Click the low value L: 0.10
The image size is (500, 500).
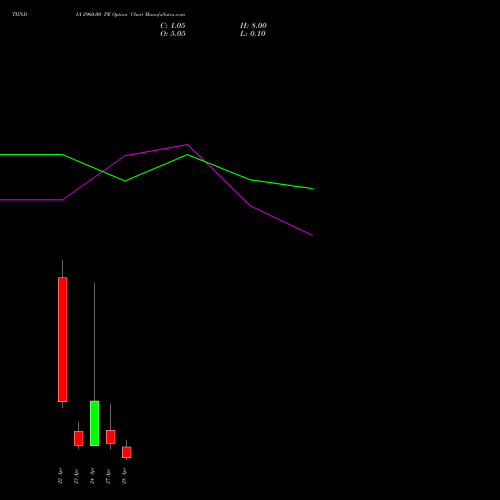(253, 34)
